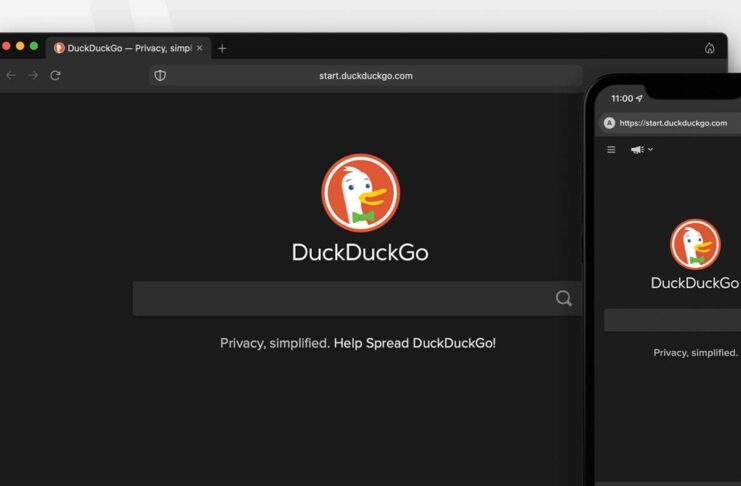
Task: Close the DuckDuckGo — Privacy tab
Action: [199, 48]
